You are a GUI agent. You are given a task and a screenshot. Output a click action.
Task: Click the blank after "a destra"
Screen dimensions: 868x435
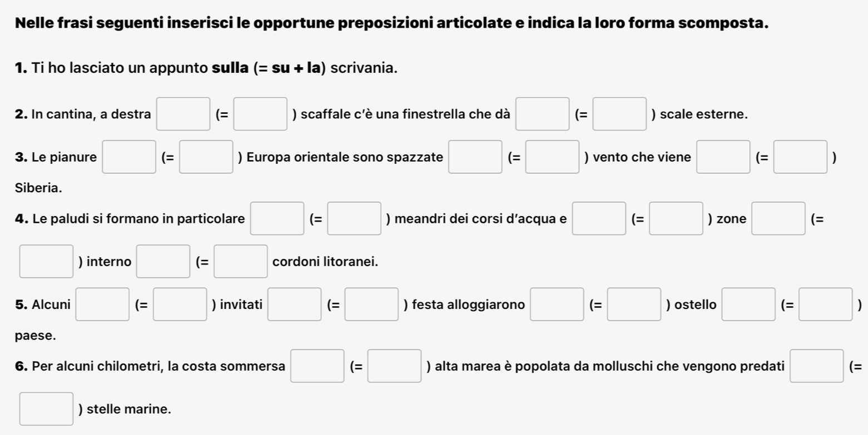coord(183,114)
